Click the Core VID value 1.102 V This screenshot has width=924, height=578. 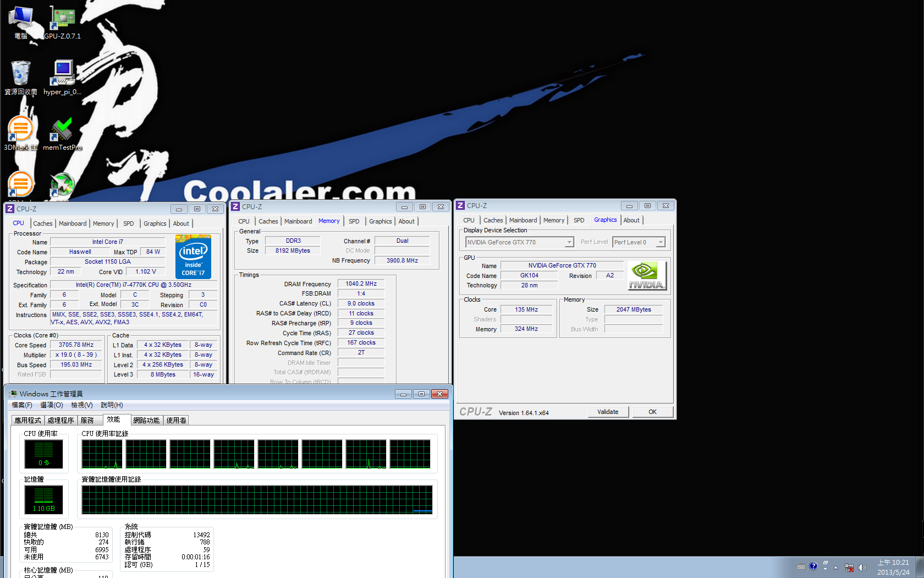point(146,272)
